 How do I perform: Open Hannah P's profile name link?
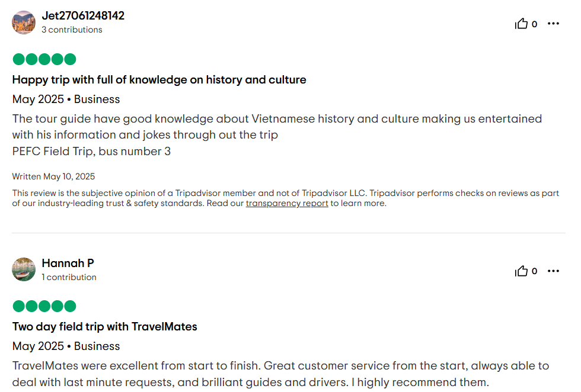tap(68, 263)
